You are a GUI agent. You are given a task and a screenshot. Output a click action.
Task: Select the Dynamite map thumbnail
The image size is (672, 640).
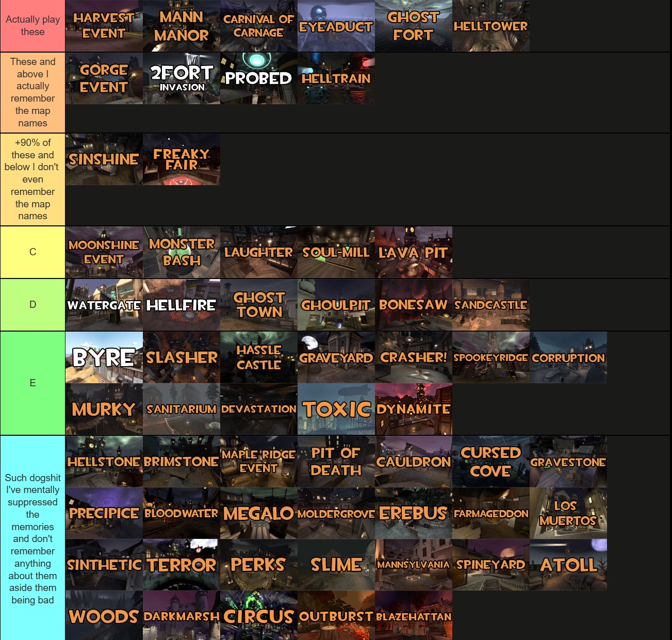(x=414, y=409)
